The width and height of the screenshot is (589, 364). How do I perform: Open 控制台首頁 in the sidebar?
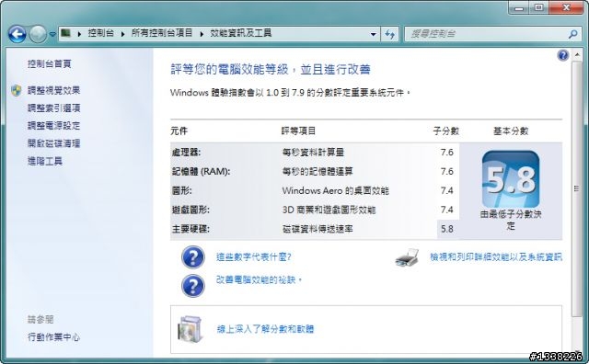(x=49, y=63)
